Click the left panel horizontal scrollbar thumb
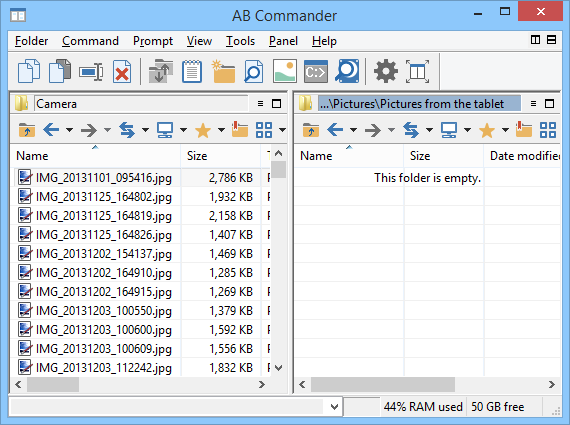This screenshot has width=570, height=425. [53, 384]
